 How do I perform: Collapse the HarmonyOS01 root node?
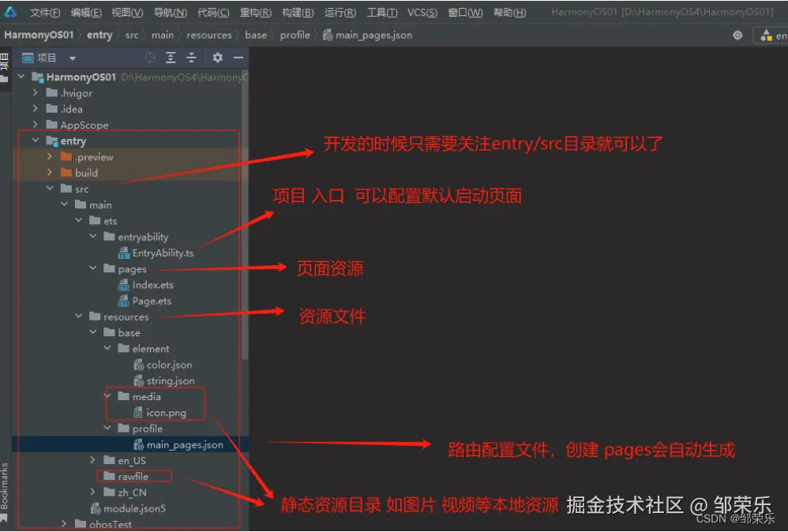(21, 77)
